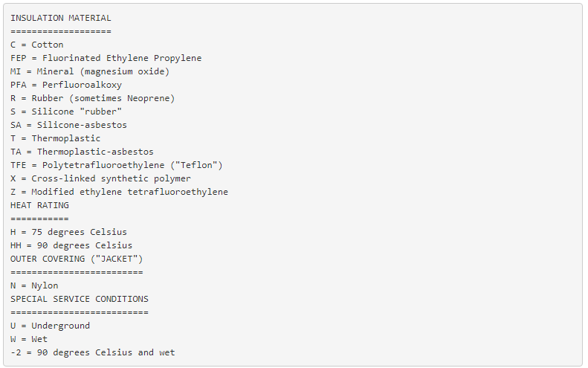Click the FEP Fluorinated Ethylene Propylene line
This screenshot has height=368, width=588.
(x=106, y=58)
